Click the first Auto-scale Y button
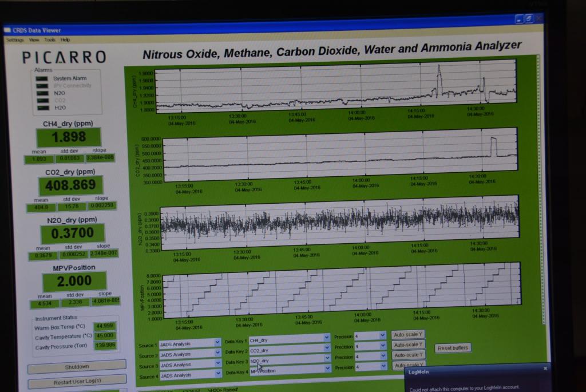 pyautogui.click(x=409, y=334)
